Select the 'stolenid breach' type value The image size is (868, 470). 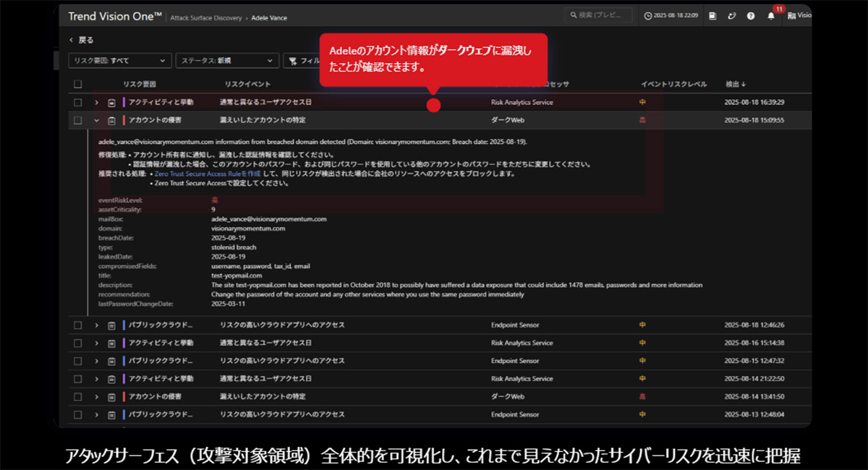235,247
